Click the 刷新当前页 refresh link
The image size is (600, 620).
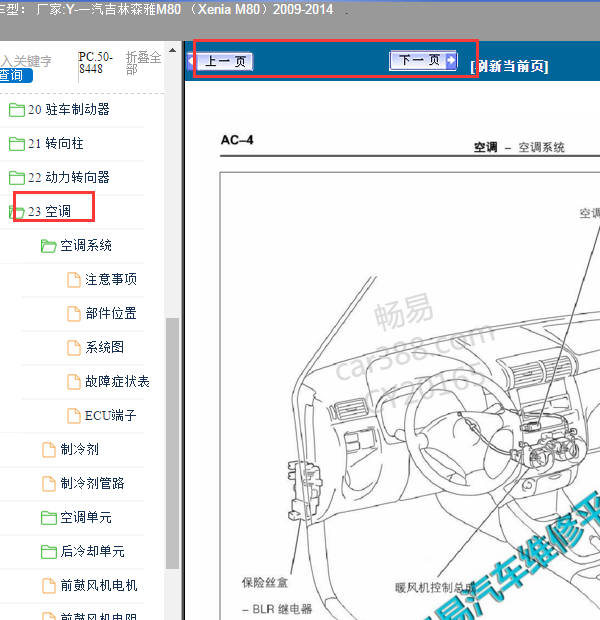510,66
